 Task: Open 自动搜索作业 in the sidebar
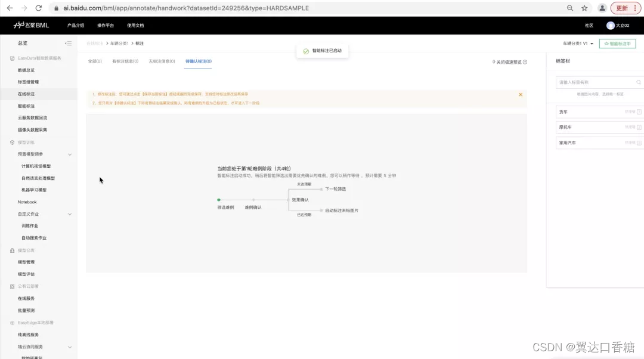(x=34, y=238)
